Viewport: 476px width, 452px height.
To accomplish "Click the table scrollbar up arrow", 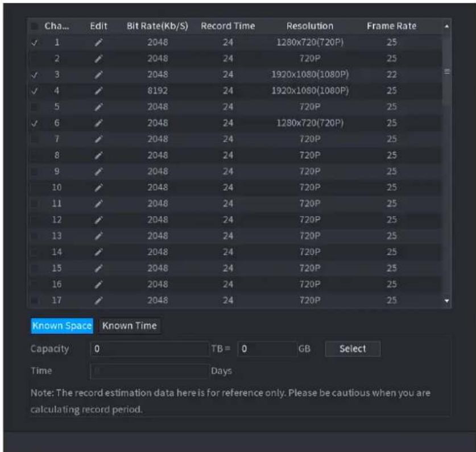I will tap(446, 26).
